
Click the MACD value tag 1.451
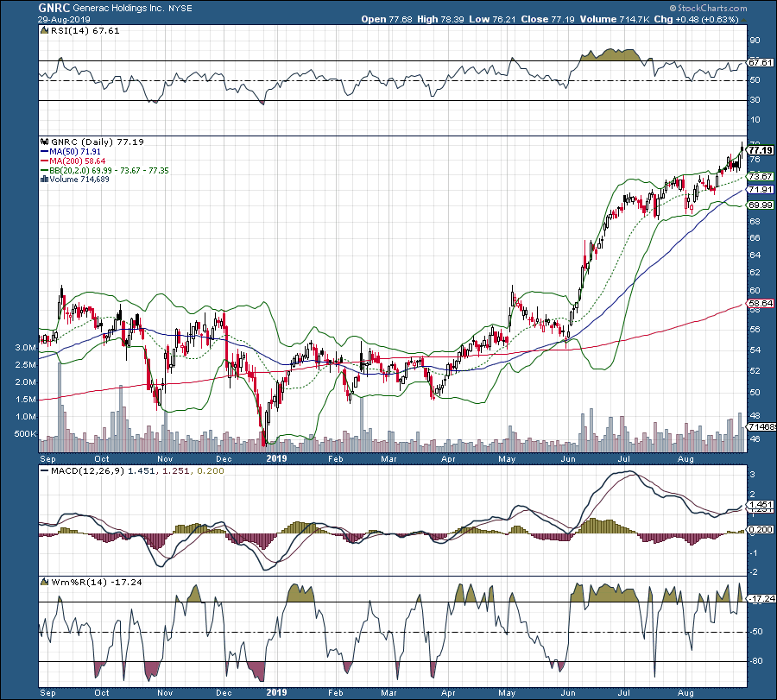pyautogui.click(x=761, y=505)
